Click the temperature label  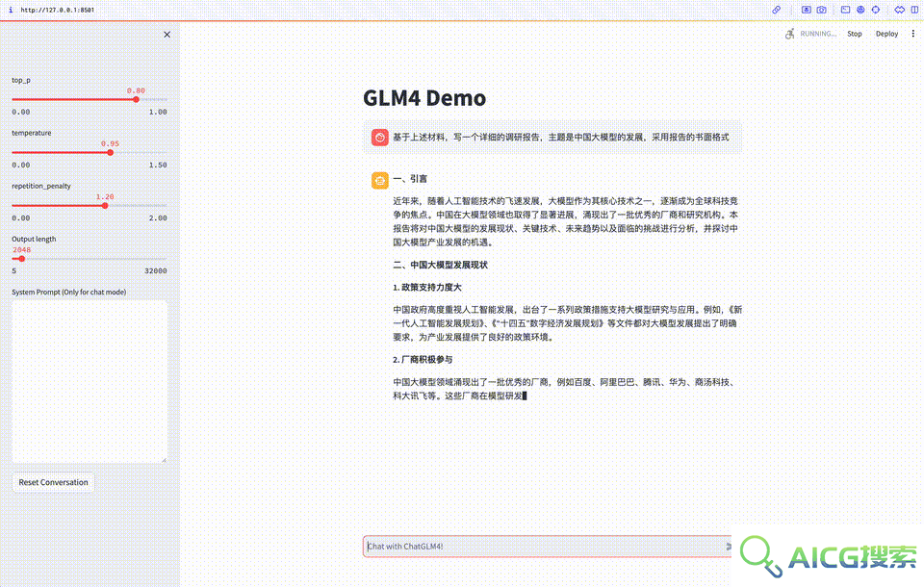(x=32, y=133)
